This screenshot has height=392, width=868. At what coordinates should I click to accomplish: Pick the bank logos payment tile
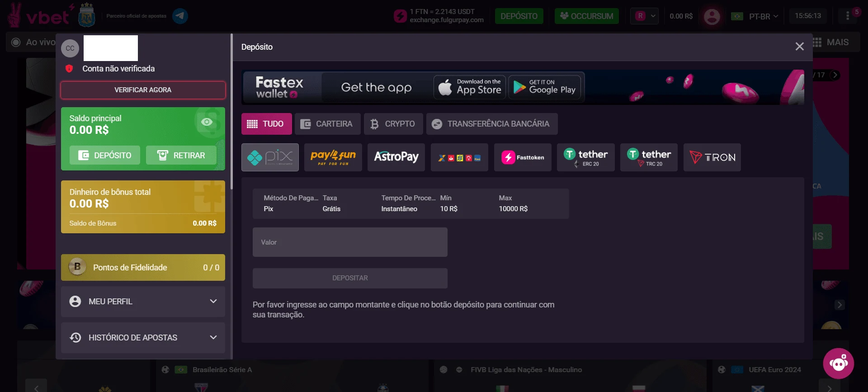(x=459, y=157)
